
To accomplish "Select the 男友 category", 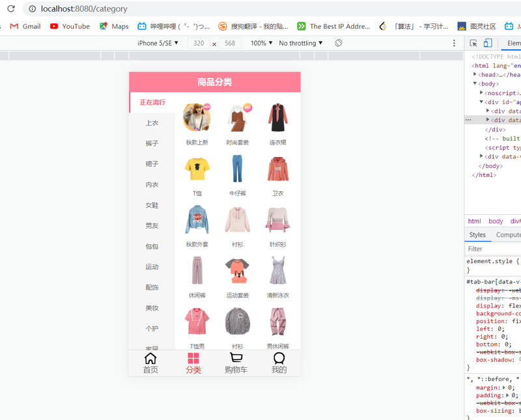I will point(152,226).
